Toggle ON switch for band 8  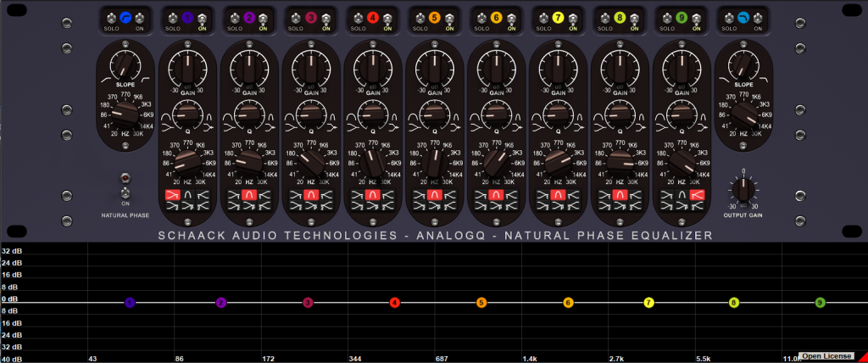point(635,18)
